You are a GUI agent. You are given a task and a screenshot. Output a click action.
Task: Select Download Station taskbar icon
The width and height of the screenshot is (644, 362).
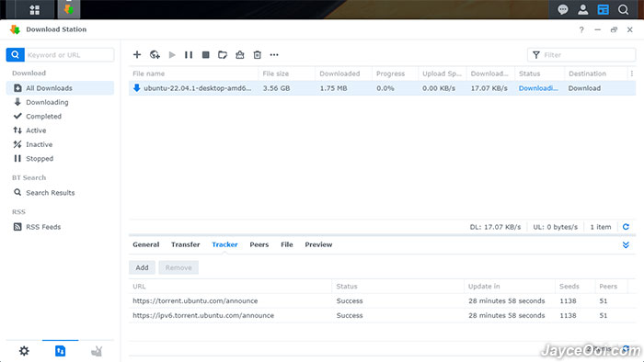[x=69, y=9]
